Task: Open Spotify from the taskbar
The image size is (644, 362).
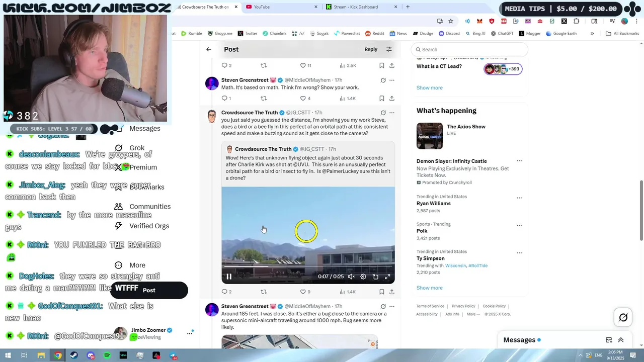Action: 107,355
